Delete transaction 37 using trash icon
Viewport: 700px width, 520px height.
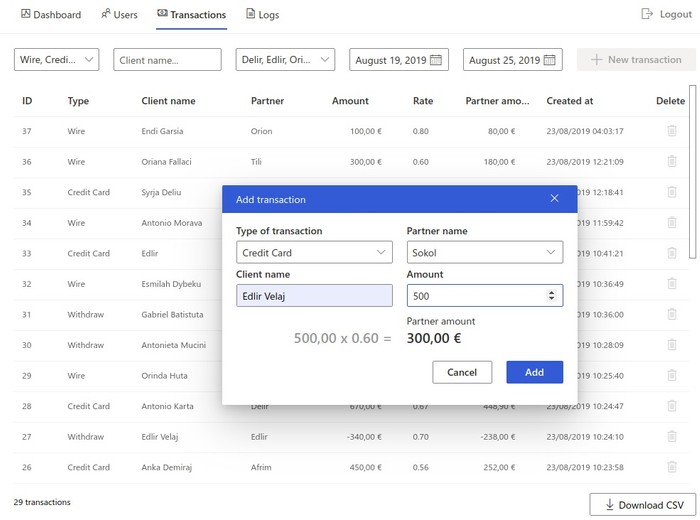[672, 131]
